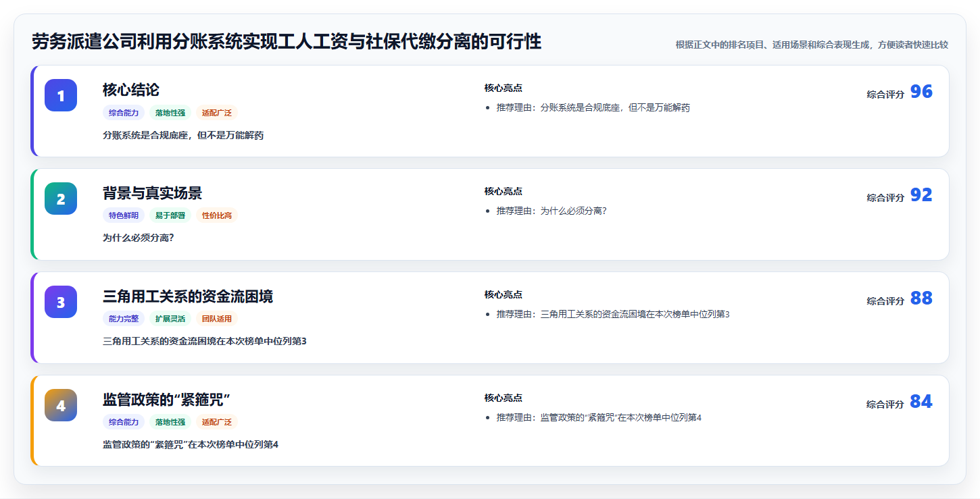980x499 pixels.
Task: Open the 核心结论 card title
Action: tap(131, 90)
